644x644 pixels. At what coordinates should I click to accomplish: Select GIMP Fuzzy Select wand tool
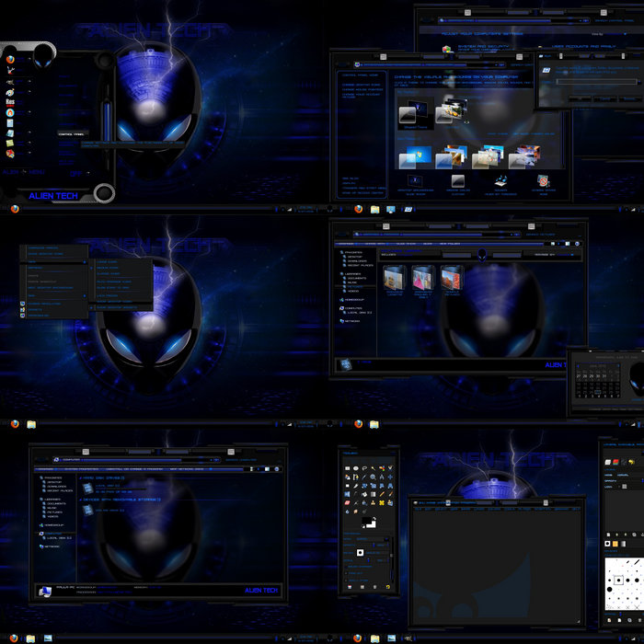pos(373,468)
